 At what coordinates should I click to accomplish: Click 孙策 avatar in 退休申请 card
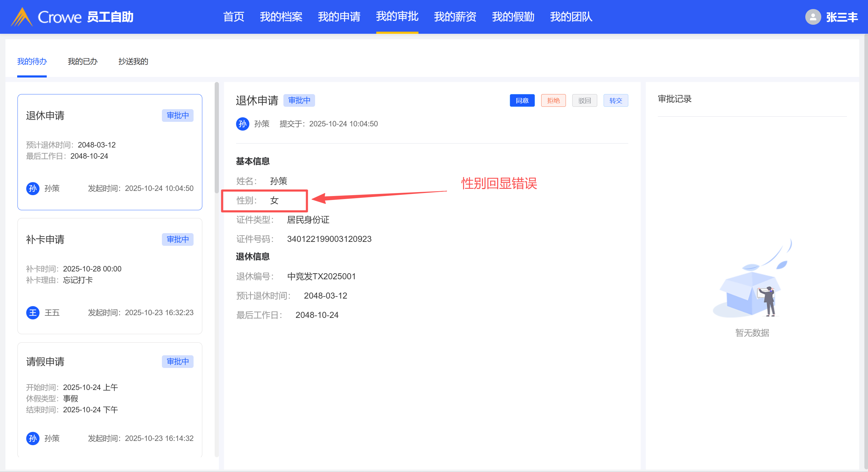coord(33,188)
